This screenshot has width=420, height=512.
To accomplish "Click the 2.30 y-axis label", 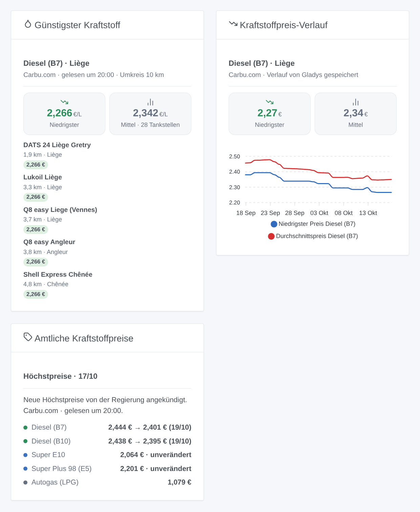I will (x=234, y=187).
